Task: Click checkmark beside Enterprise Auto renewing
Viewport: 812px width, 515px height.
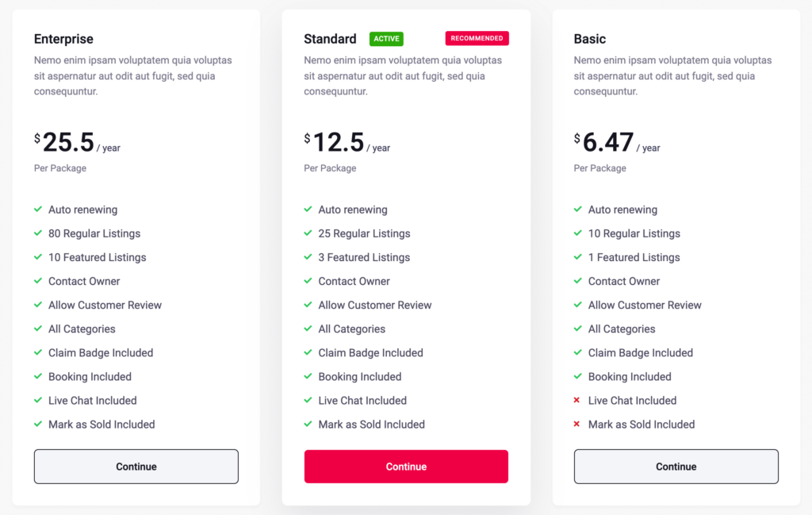Action: (x=38, y=209)
